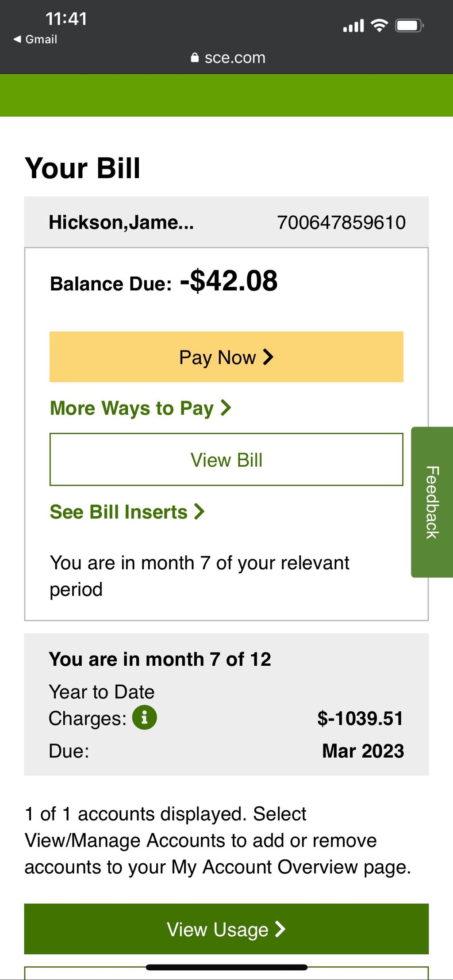Tap the cellular signal bars icon
This screenshot has height=980, width=453.
point(353,26)
